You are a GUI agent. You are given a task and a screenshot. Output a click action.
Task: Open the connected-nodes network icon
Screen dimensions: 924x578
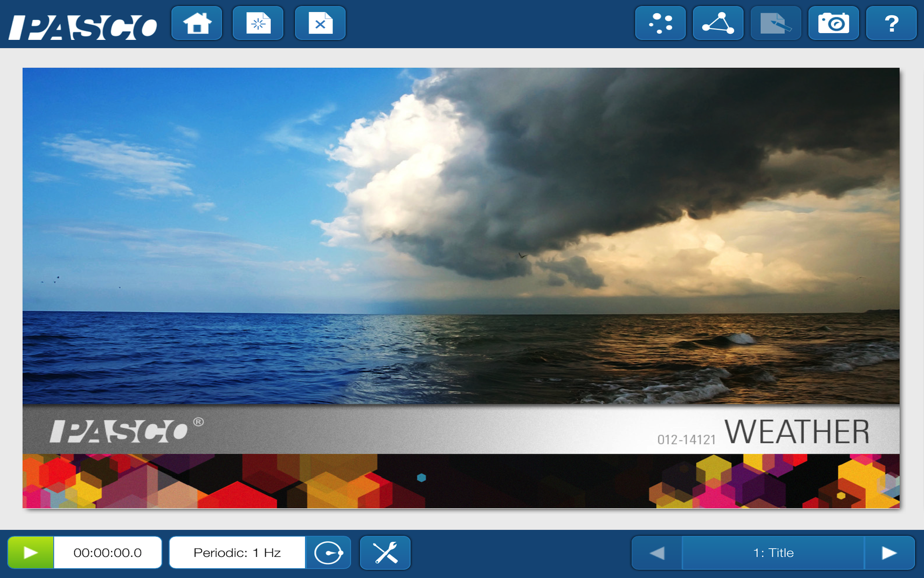click(718, 23)
